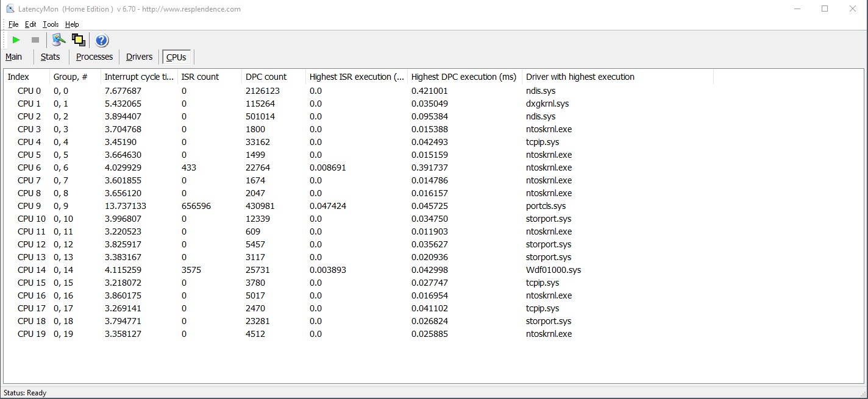Sort by the Interrupt cycle time column header
Image resolution: width=868 pixels, height=399 pixels.
pos(139,77)
